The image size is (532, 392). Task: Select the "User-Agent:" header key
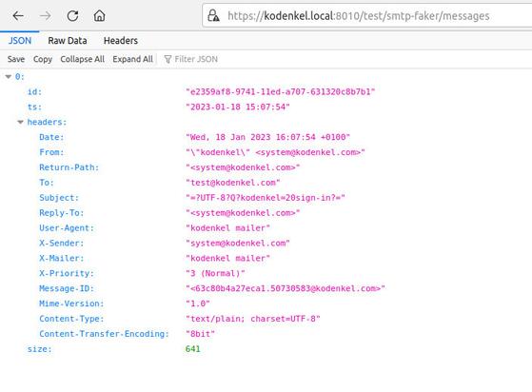coord(67,228)
